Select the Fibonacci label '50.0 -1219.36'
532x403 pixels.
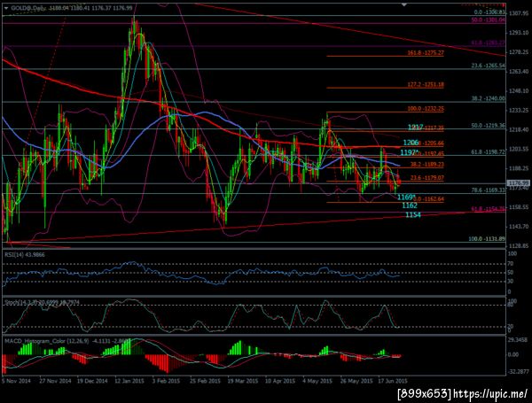(x=488, y=126)
